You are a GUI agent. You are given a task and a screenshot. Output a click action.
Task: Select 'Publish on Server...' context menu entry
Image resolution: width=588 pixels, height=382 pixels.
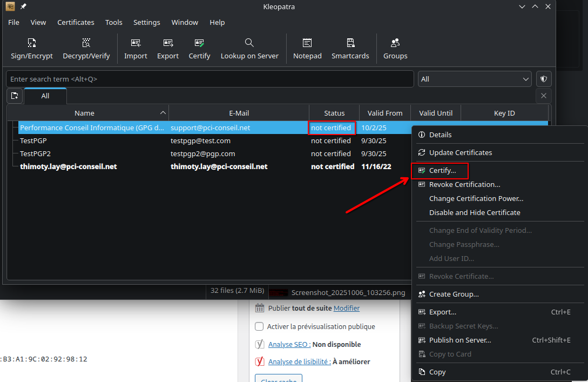coord(459,340)
